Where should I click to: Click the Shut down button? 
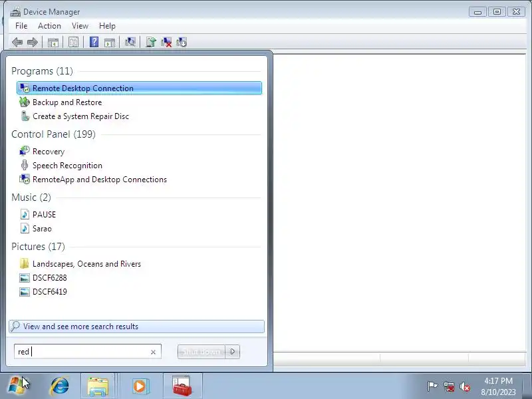201,352
